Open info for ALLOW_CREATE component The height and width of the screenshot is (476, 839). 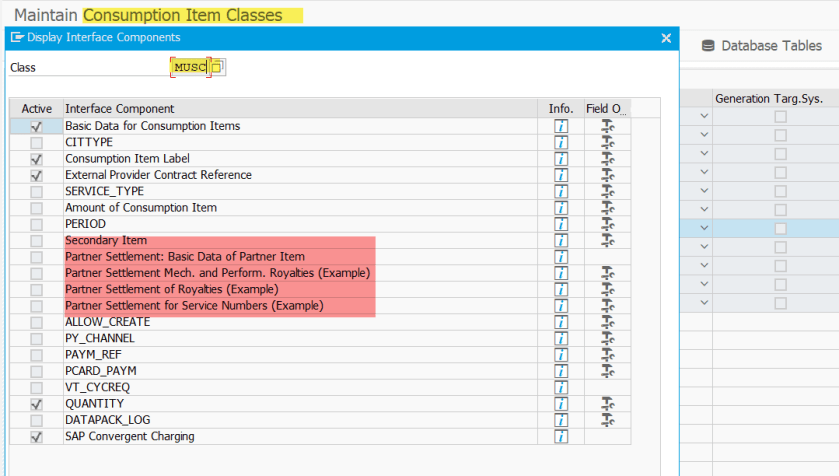561,323
